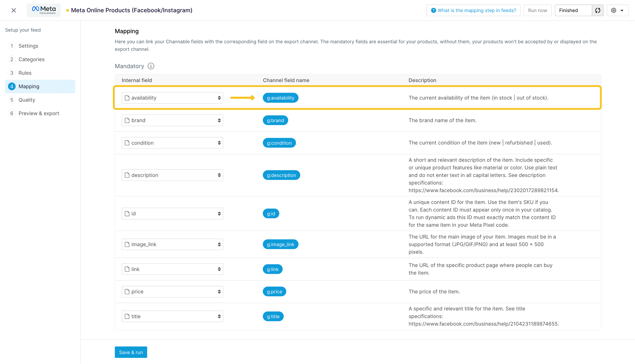Click the Save & run button
635x364 pixels.
(x=131, y=352)
